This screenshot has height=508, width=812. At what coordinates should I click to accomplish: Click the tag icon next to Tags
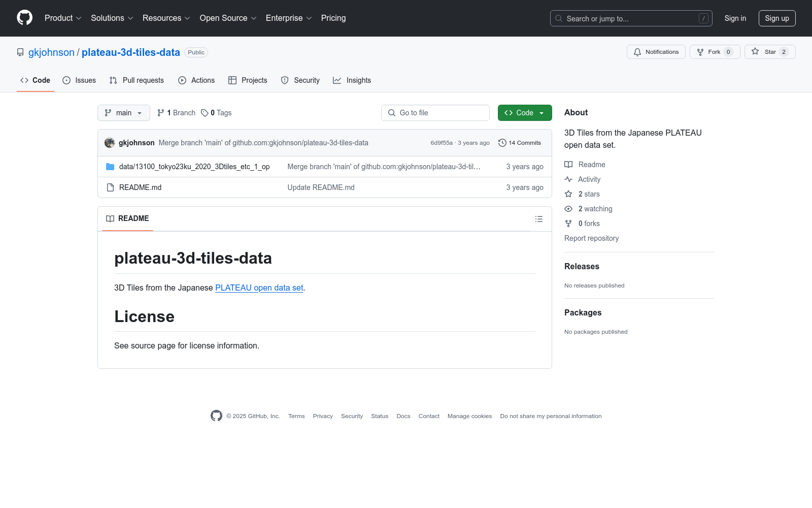[205, 113]
